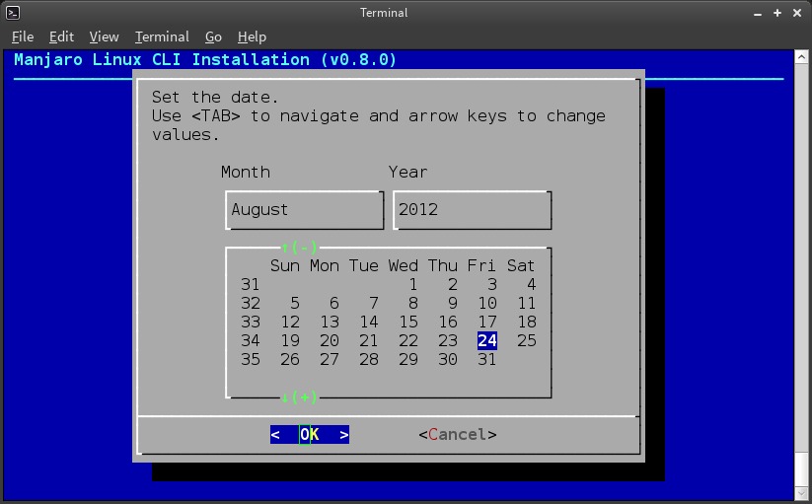Screen dimensions: 812x504
Task: Pick day 3 in the calendar
Action: [x=492, y=285]
